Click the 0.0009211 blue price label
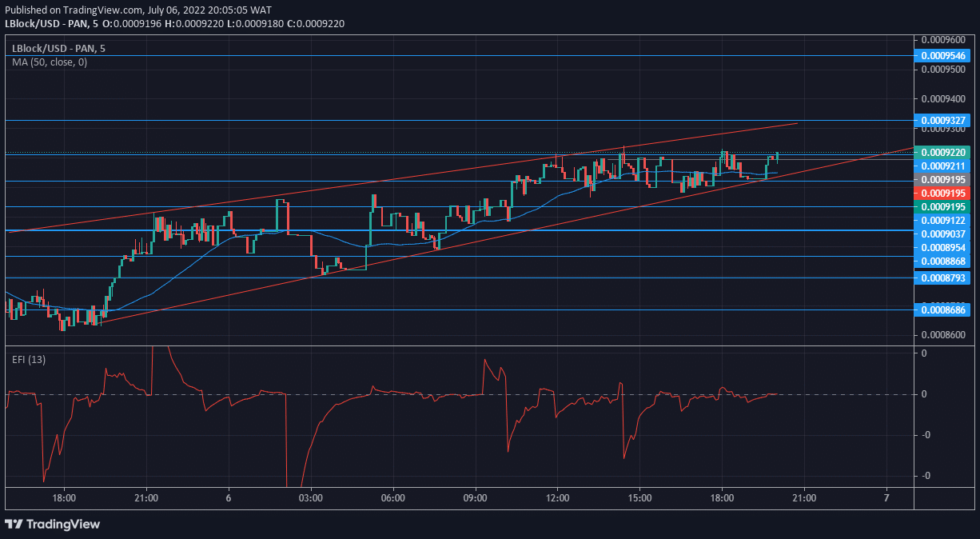The height and width of the screenshot is (539, 980). coord(943,166)
